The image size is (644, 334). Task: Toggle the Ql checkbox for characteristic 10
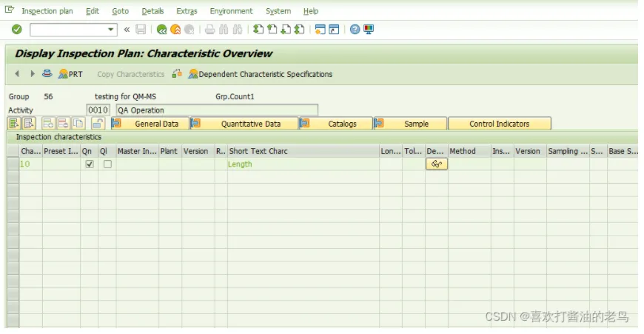click(107, 164)
